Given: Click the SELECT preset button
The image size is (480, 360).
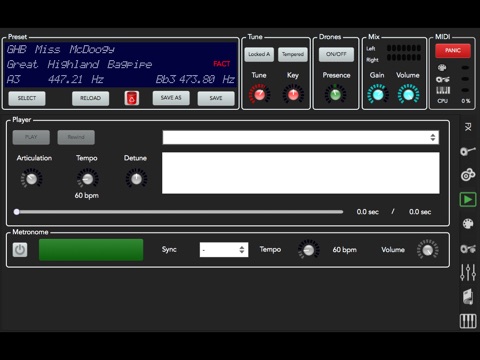Looking at the screenshot, I should [27, 98].
